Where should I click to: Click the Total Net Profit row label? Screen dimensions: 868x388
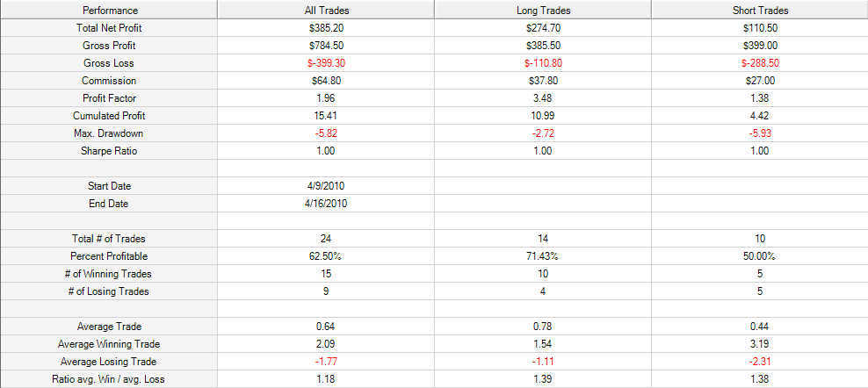click(x=109, y=28)
